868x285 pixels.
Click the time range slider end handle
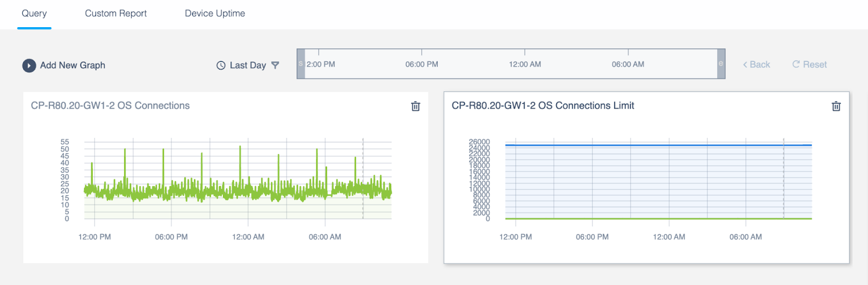[721, 64]
